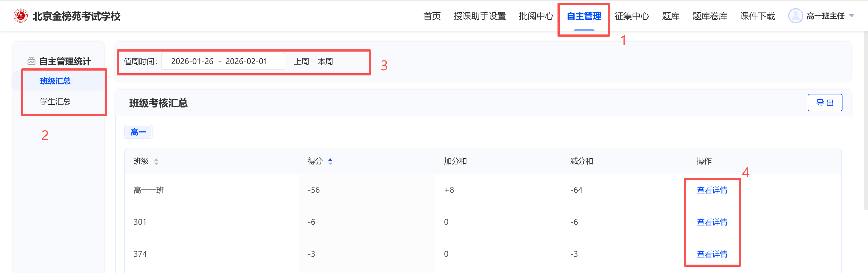This screenshot has height=273, width=868.
Task: Click the user avatar icon
Action: point(795,16)
